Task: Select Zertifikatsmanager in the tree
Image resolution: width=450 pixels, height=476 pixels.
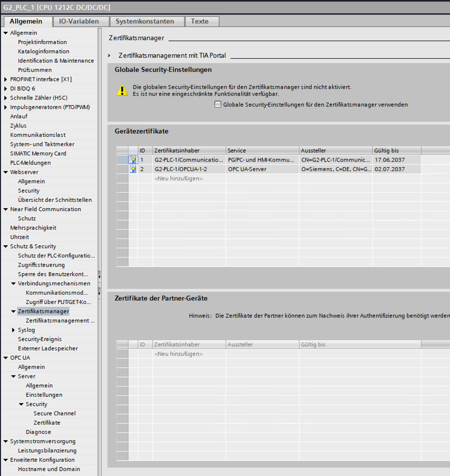Action: pyautogui.click(x=43, y=311)
